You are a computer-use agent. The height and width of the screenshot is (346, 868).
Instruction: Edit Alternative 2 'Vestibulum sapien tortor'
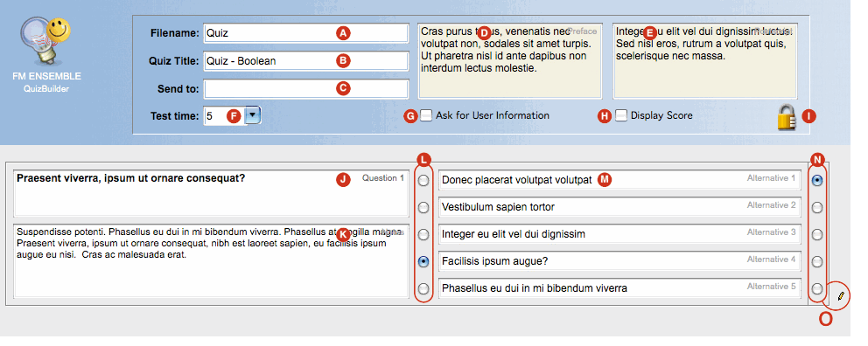click(620, 207)
